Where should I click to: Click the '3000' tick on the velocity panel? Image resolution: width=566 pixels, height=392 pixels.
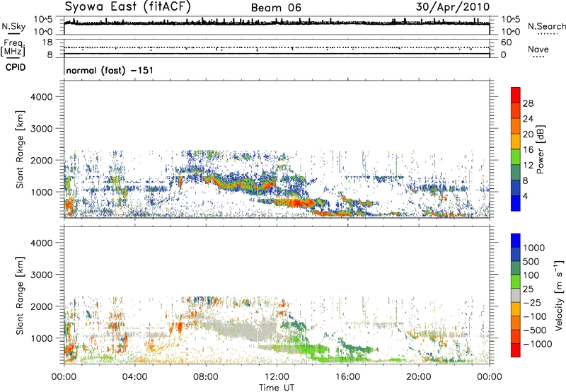coord(42,275)
